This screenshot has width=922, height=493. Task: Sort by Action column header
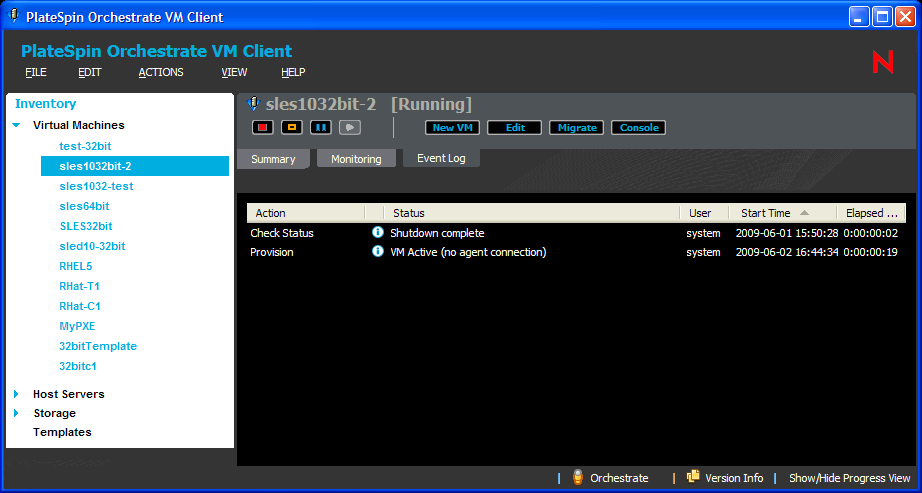pos(306,213)
